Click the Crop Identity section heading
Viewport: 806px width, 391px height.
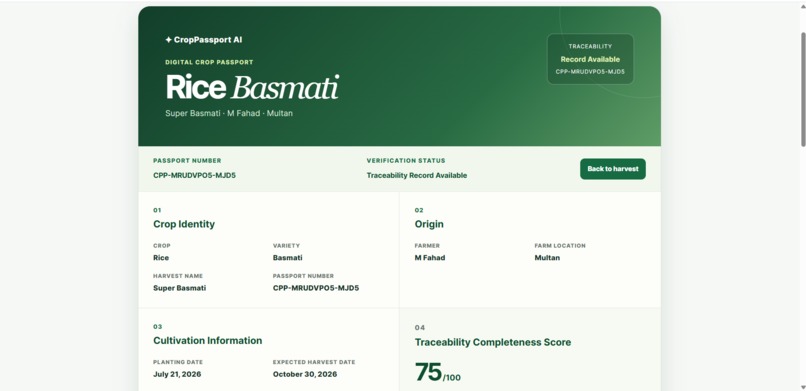click(x=184, y=224)
